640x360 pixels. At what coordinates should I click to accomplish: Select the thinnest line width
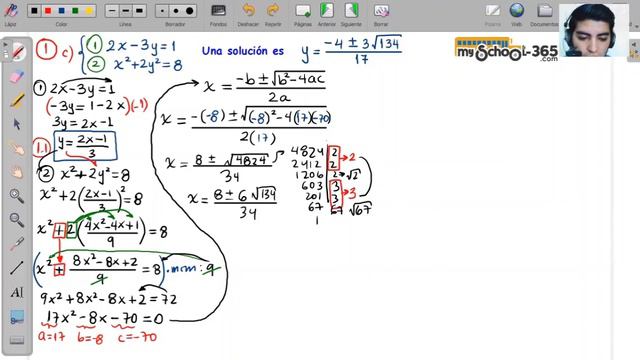point(112,11)
